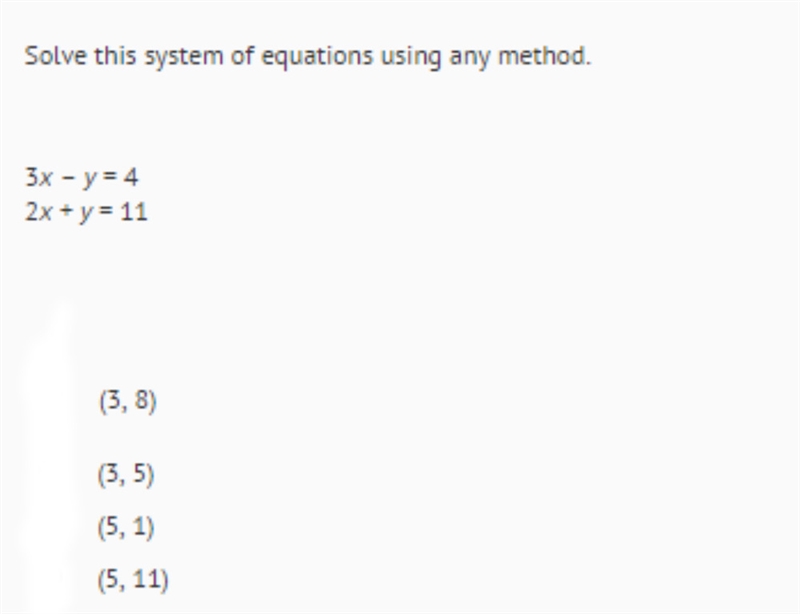
Task: Click the equation 2x + y = 11
Action: pyautogui.click(x=86, y=212)
